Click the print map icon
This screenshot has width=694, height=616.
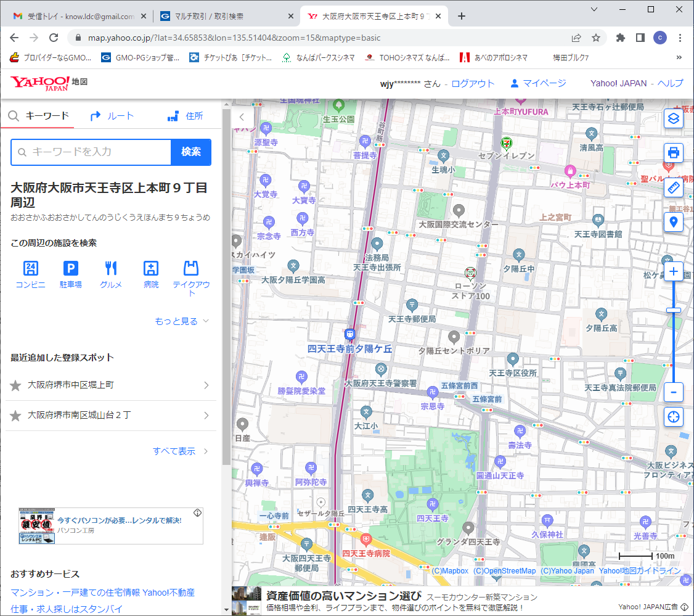674,152
